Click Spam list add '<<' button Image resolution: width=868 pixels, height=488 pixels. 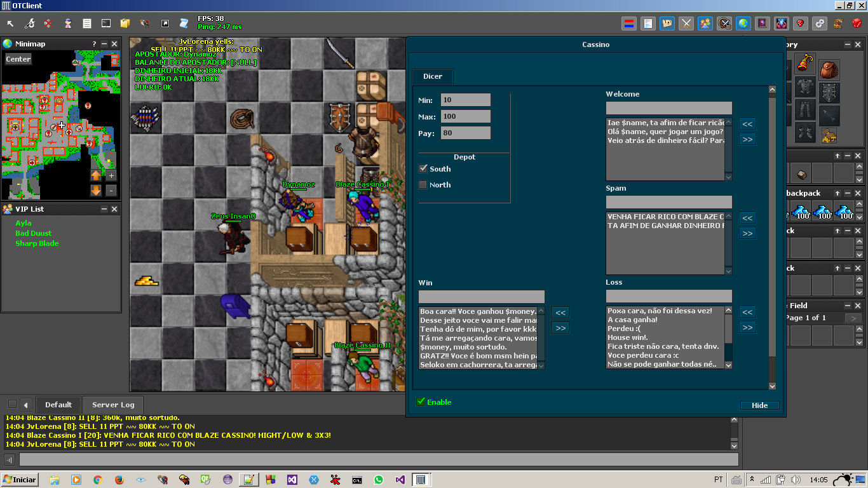(747, 218)
